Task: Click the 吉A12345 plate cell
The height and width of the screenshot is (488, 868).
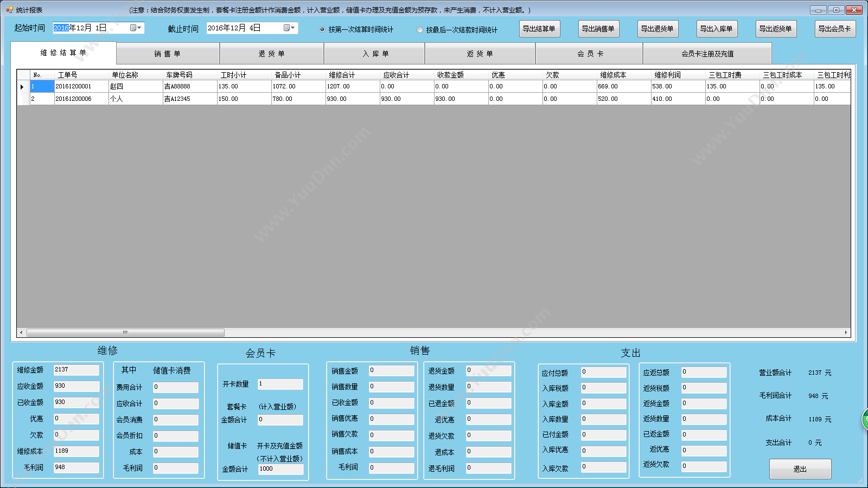Action: click(189, 99)
